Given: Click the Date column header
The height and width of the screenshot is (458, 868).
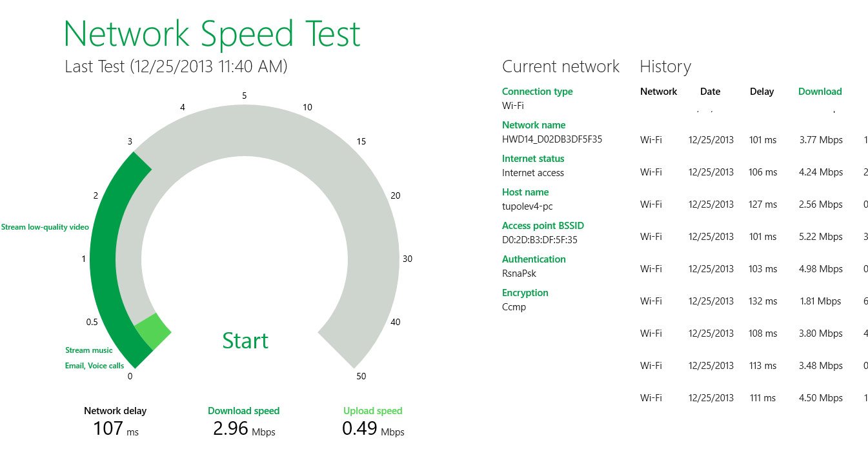Looking at the screenshot, I should 710,92.
